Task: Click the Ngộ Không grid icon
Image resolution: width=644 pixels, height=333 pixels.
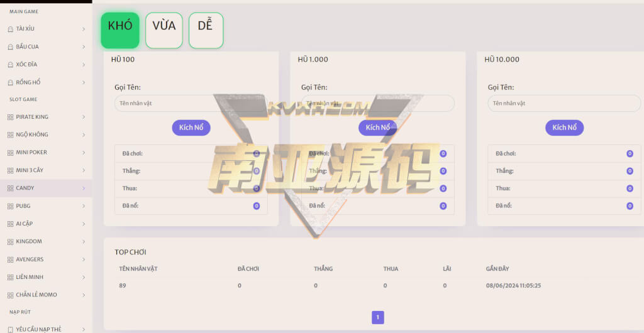Action: tap(10, 134)
